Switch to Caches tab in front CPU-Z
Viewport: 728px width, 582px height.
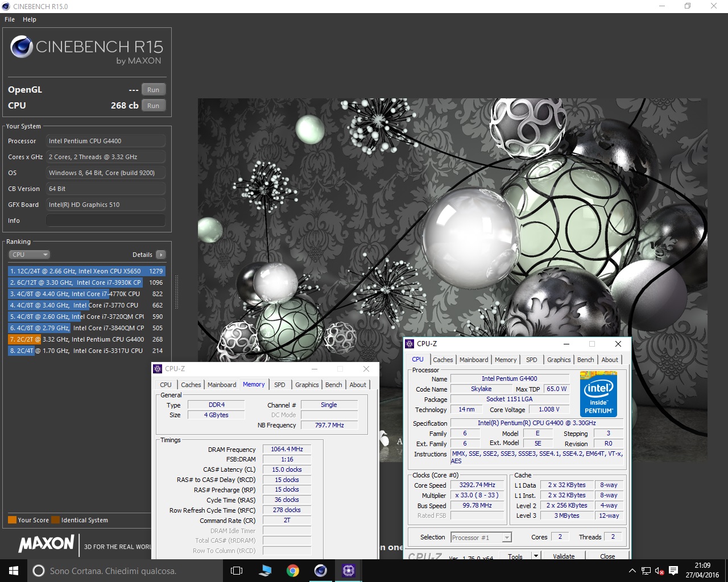pyautogui.click(x=443, y=360)
